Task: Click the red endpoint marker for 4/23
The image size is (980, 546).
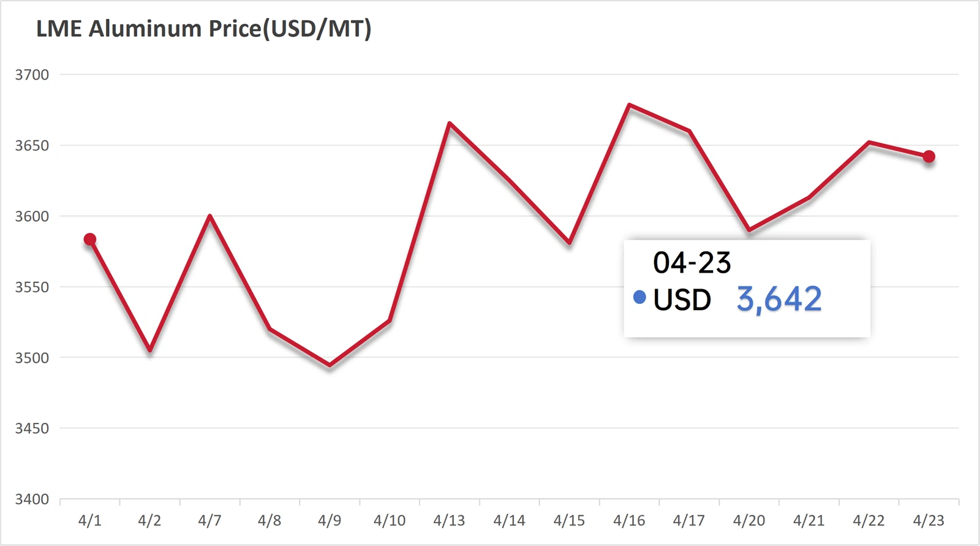Action: click(x=929, y=157)
